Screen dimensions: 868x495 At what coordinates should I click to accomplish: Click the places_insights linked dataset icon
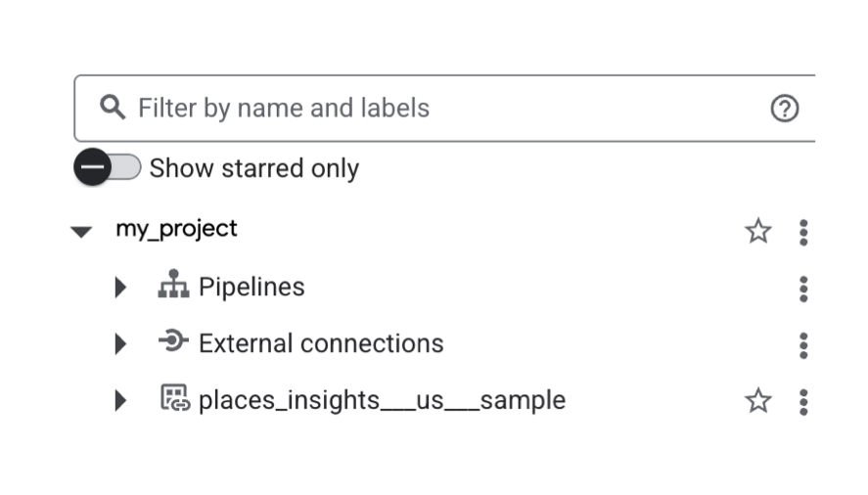coord(174,399)
